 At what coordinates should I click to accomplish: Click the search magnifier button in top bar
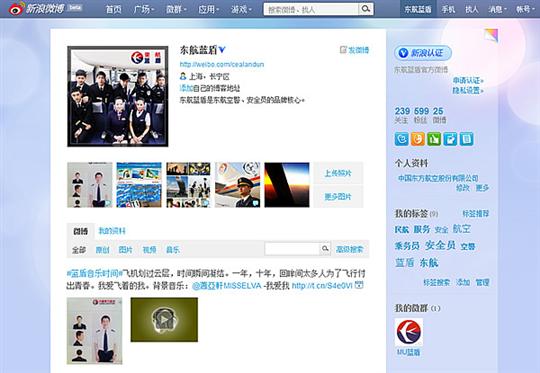(x=366, y=9)
